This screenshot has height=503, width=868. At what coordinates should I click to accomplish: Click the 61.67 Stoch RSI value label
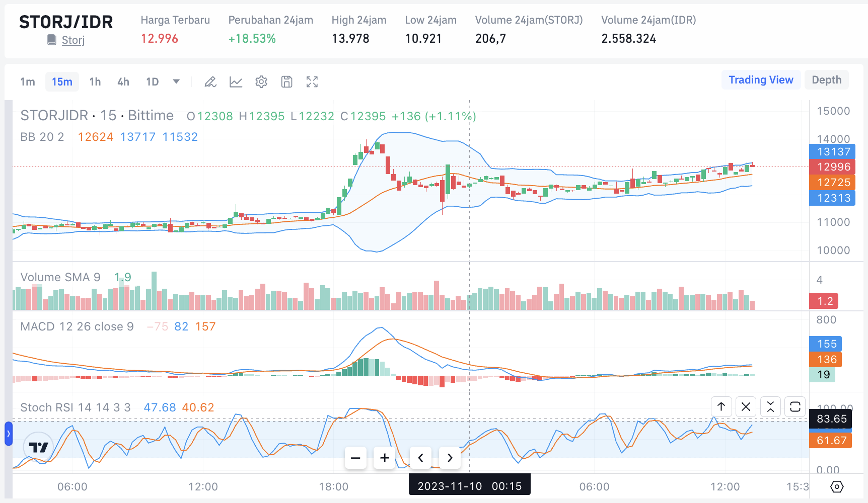point(831,441)
